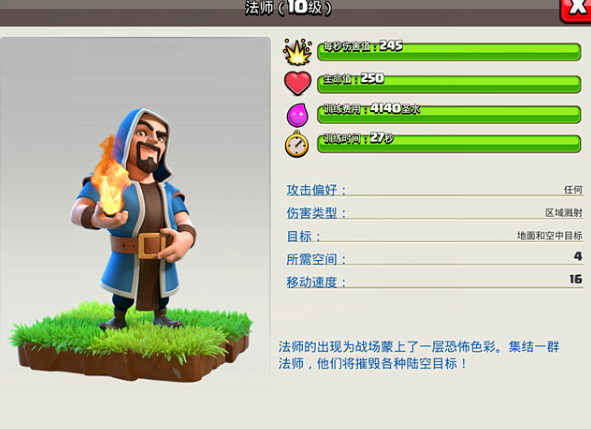This screenshot has width=591, height=429.
Task: Click the hitpoints 250 green bar
Action: pos(449,84)
